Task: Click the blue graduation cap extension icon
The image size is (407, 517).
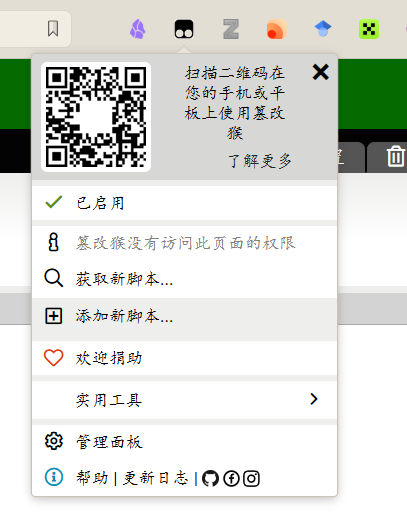Action: (323, 29)
